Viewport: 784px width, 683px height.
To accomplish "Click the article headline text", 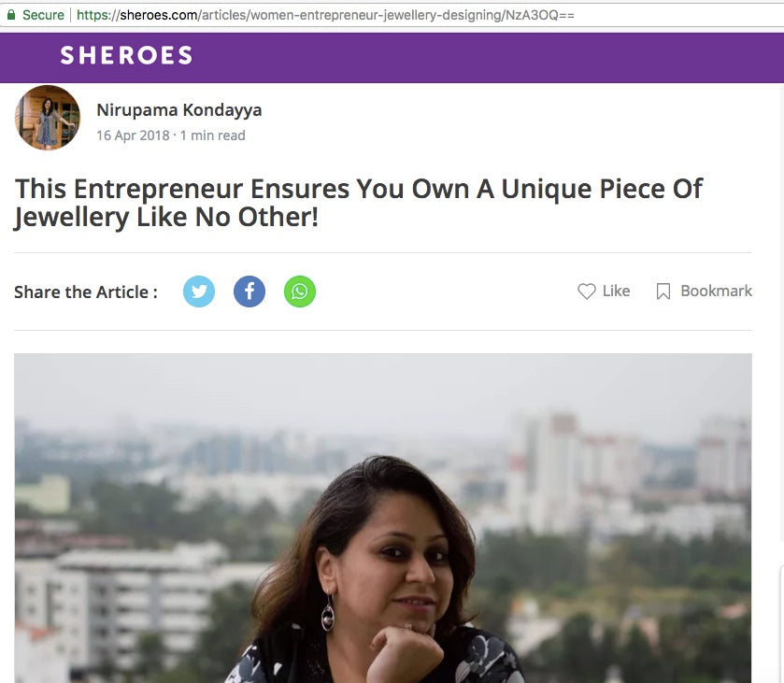I will [359, 203].
